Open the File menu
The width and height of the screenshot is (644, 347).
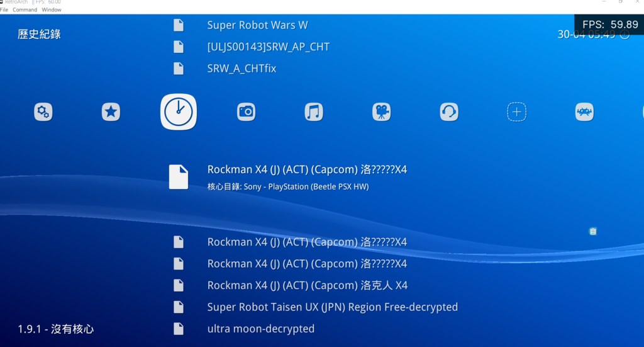click(x=4, y=10)
